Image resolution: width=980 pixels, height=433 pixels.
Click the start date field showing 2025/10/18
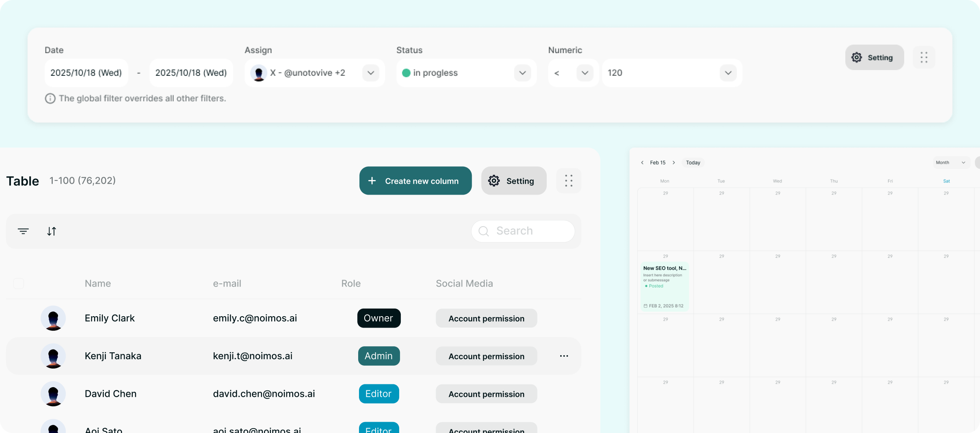click(x=86, y=73)
